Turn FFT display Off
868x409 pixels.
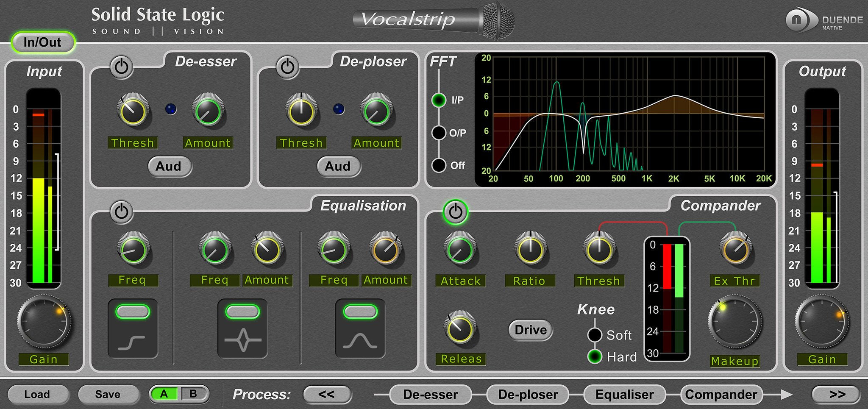click(439, 165)
